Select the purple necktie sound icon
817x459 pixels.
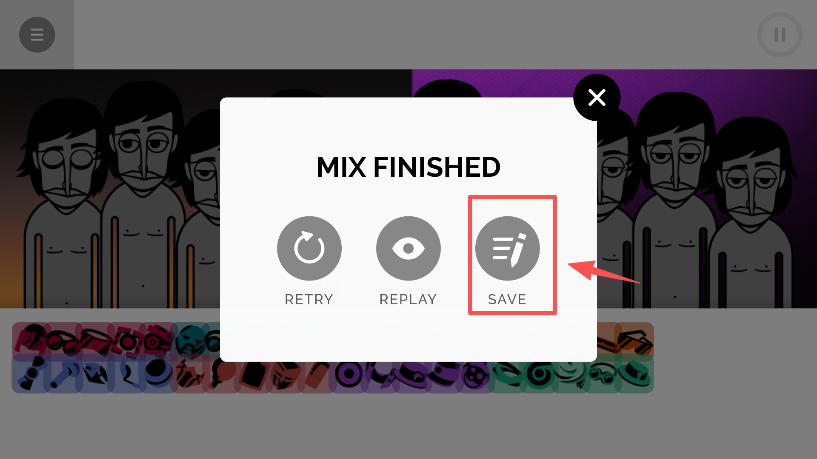(x=382, y=375)
